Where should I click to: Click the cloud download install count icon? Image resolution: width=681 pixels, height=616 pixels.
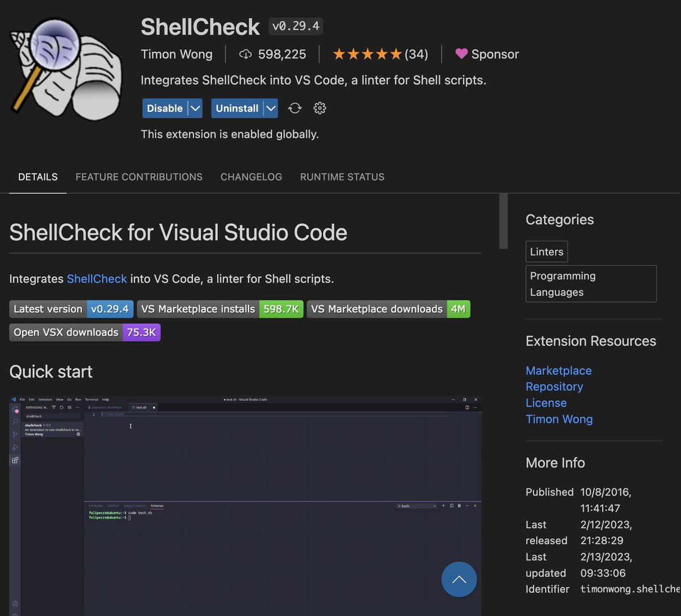click(245, 55)
